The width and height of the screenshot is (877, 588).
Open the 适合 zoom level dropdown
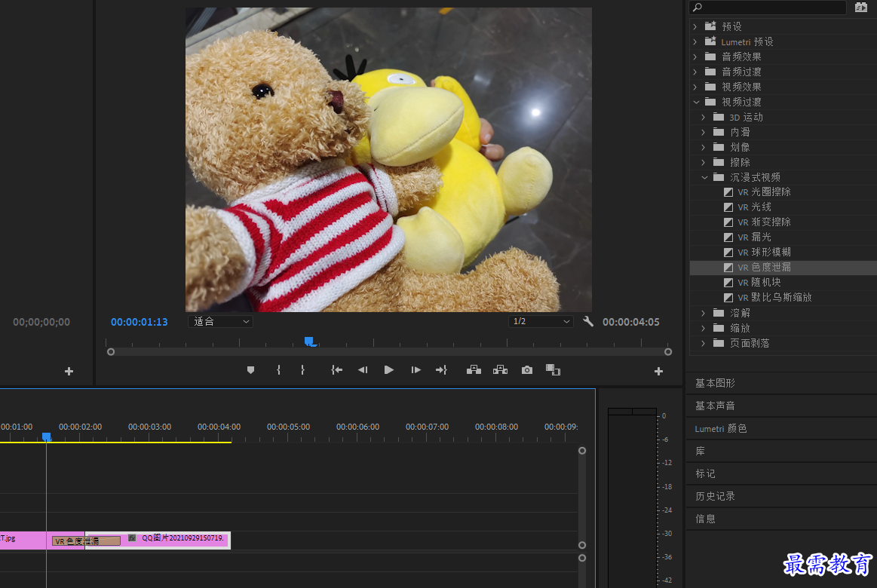220,321
